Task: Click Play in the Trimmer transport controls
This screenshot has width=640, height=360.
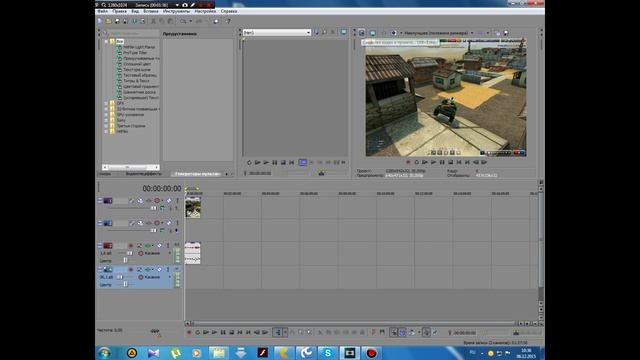Action: pyautogui.click(x=266, y=162)
